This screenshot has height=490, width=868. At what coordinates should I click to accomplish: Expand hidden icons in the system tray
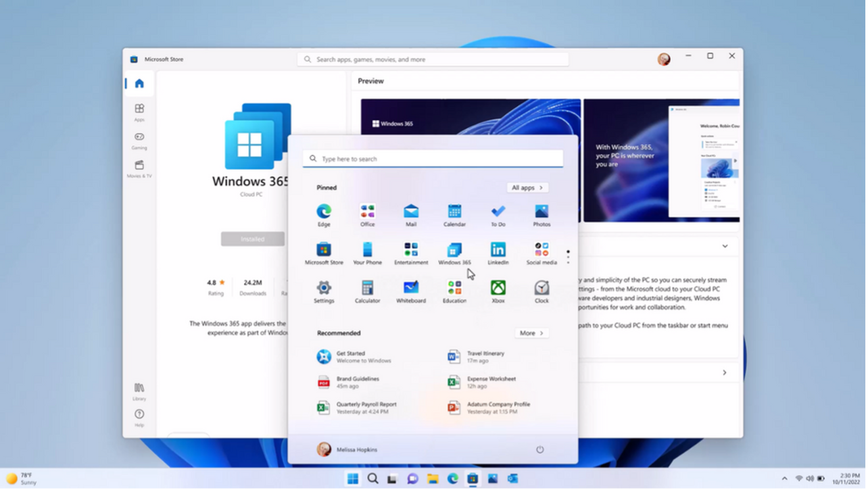pyautogui.click(x=784, y=479)
